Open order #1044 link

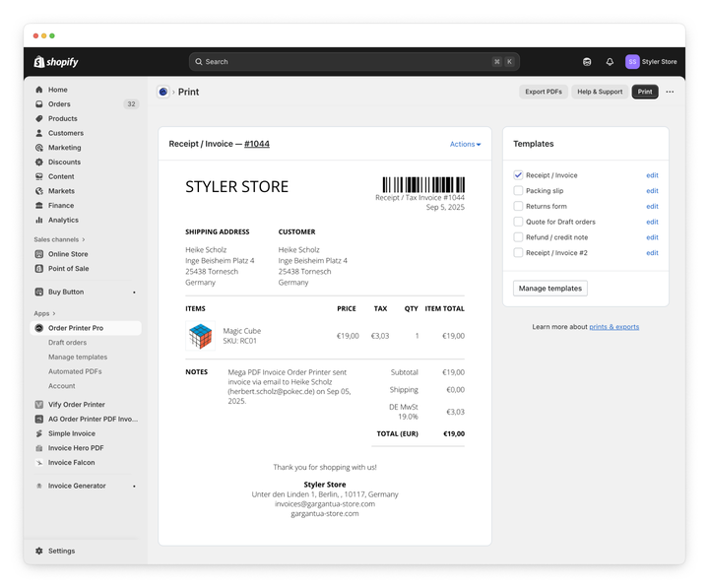(257, 144)
